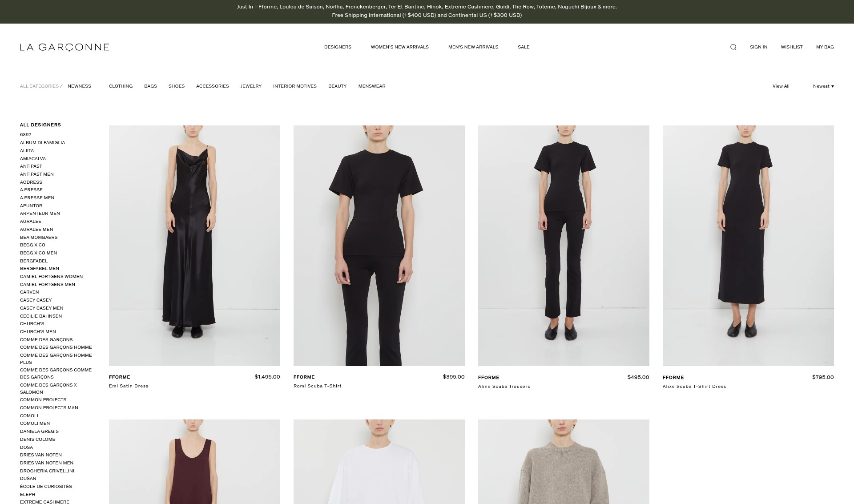The image size is (854, 504).
Task: Go to the Sale menu
Action: click(x=524, y=47)
